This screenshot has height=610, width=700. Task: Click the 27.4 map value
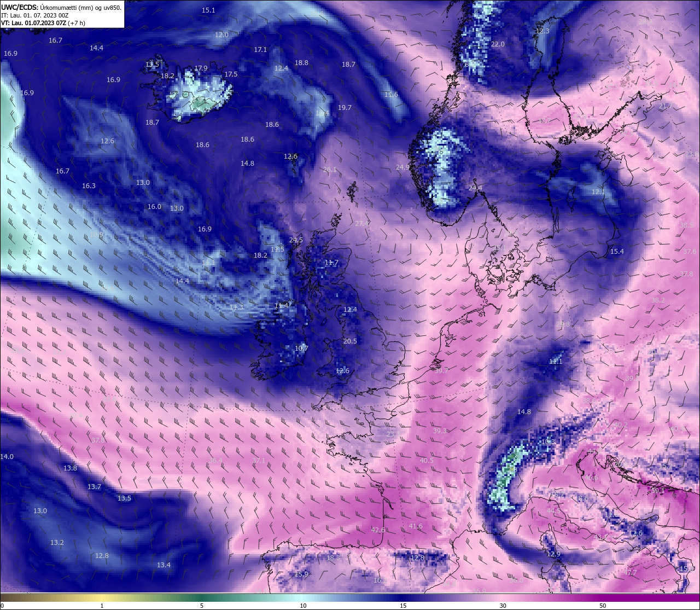[362, 224]
